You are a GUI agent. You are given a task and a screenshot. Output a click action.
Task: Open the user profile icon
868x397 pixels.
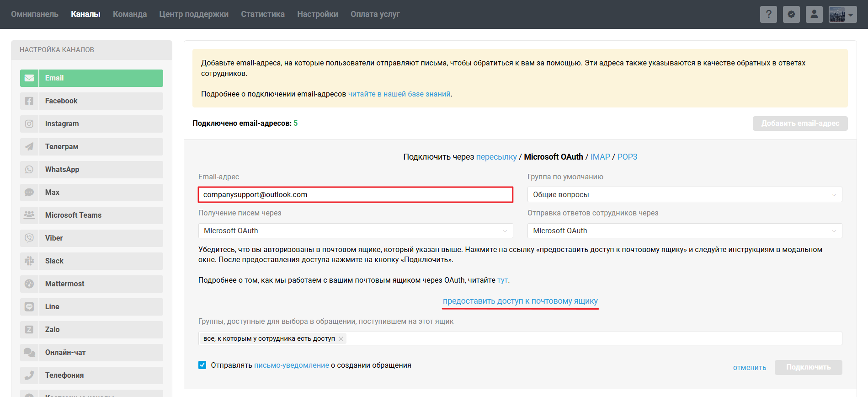[x=814, y=14]
